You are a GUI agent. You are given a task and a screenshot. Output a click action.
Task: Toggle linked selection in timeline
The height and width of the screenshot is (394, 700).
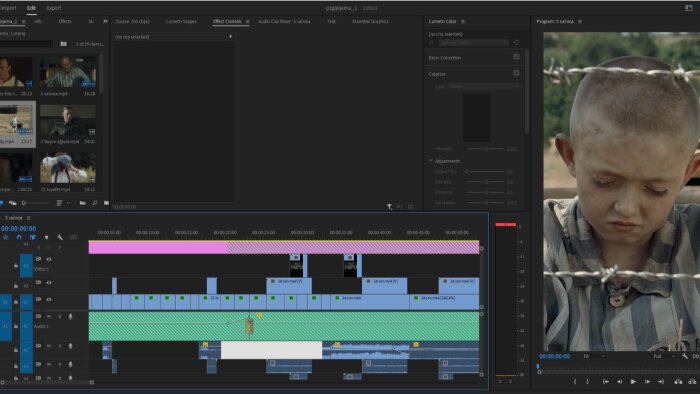pos(33,237)
